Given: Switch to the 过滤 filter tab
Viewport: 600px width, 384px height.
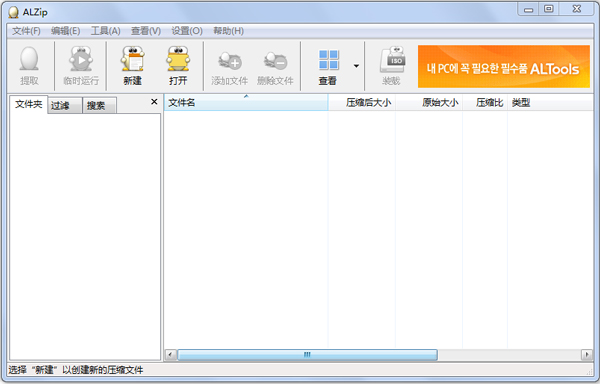Looking at the screenshot, I should click(65, 106).
